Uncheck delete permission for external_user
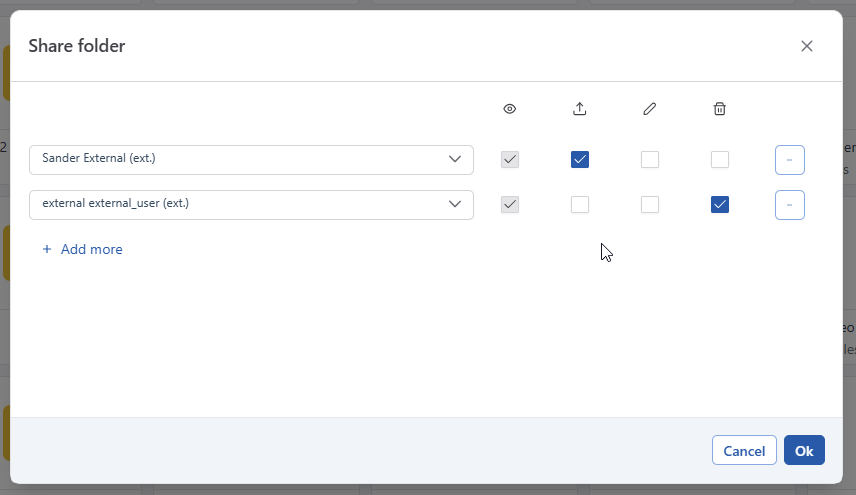The height and width of the screenshot is (495, 856). point(720,204)
